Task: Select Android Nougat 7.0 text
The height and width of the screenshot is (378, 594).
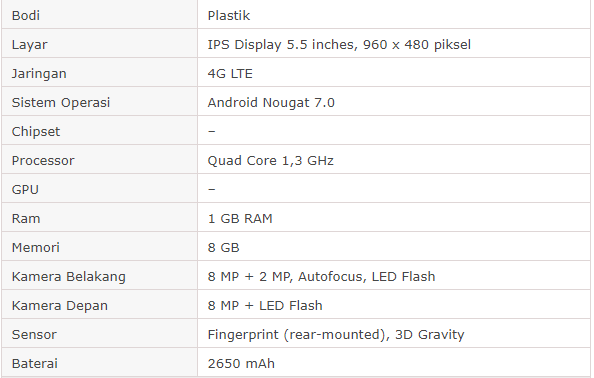Action: pos(271,103)
